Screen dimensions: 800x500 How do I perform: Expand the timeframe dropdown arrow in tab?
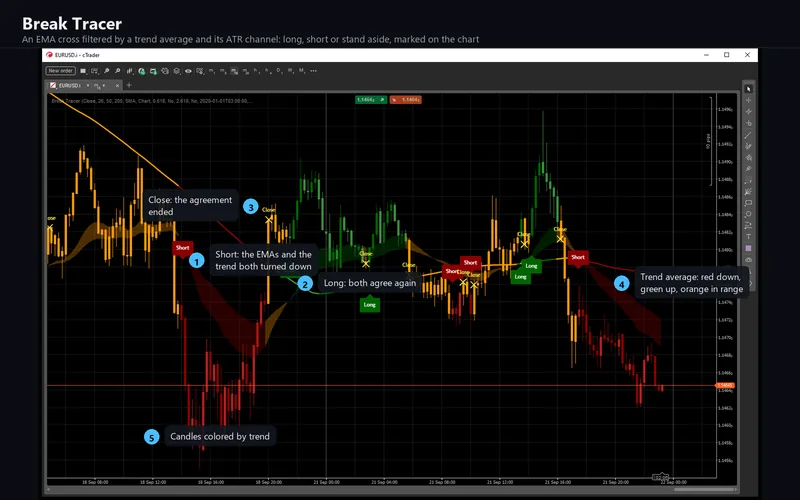tap(104, 85)
